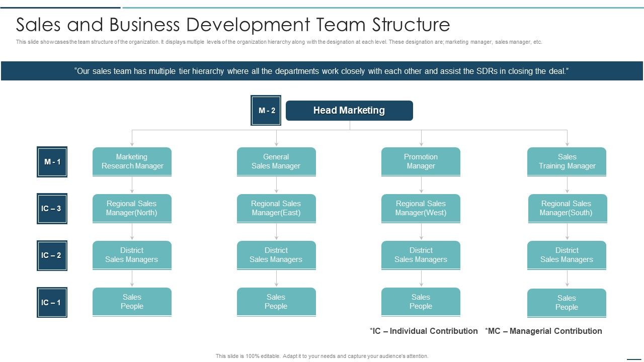
Task: Select the IC – 3 level badge
Action: (52, 209)
